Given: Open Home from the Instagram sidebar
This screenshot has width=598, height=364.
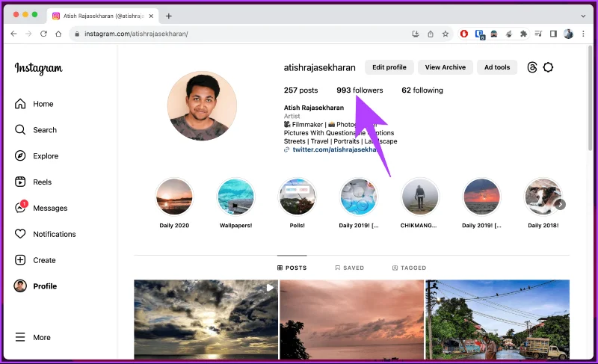Looking at the screenshot, I should click(34, 104).
